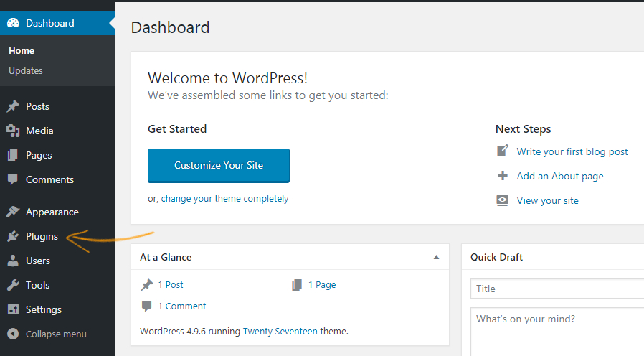The image size is (644, 356).
Task: Click the Quick Draft Title input field
Action: click(557, 289)
